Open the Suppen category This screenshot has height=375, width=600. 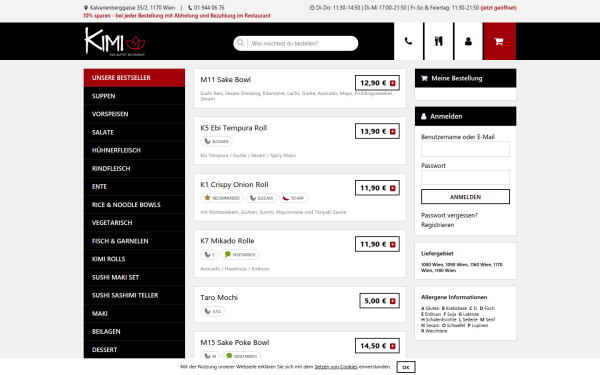click(134, 96)
